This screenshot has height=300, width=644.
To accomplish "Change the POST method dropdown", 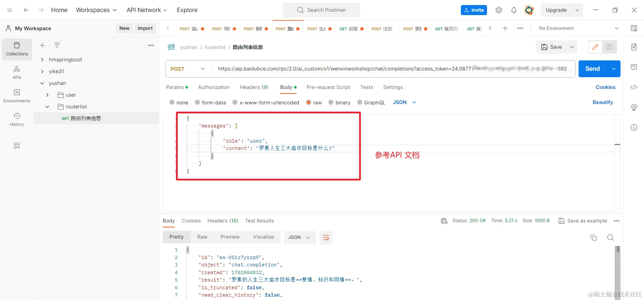I will coord(188,69).
